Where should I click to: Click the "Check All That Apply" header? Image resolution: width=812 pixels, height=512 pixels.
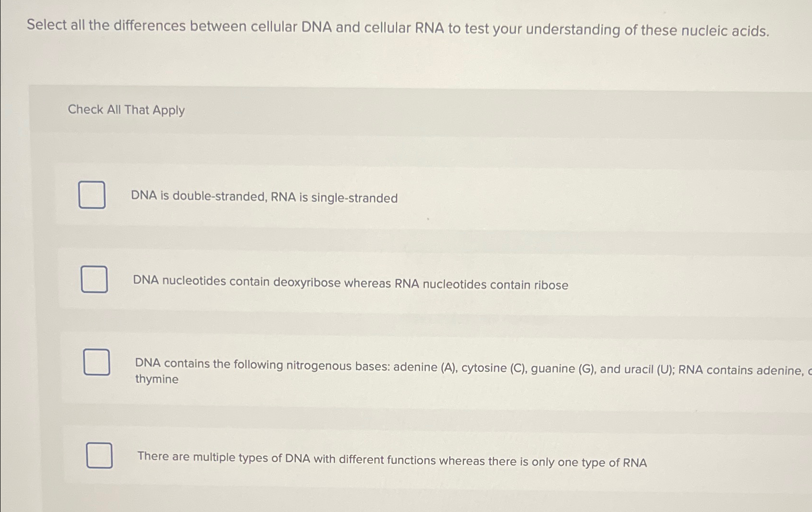[x=126, y=110]
